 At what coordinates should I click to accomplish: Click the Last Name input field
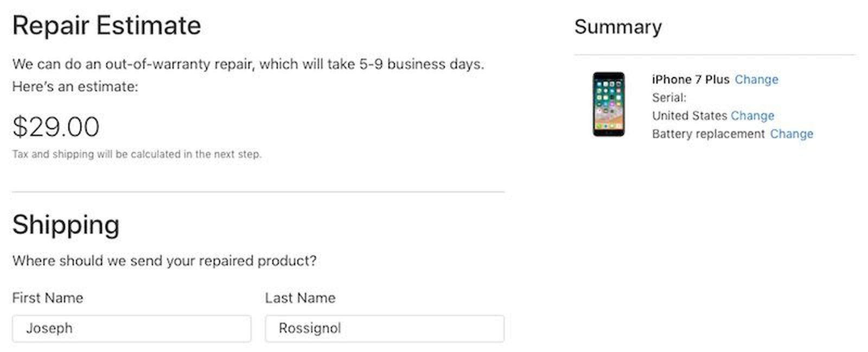384,328
